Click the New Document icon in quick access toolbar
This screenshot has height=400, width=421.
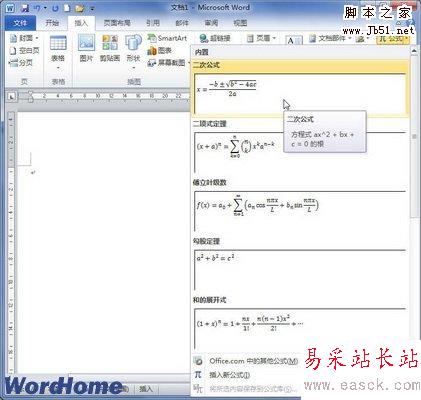(x=67, y=8)
